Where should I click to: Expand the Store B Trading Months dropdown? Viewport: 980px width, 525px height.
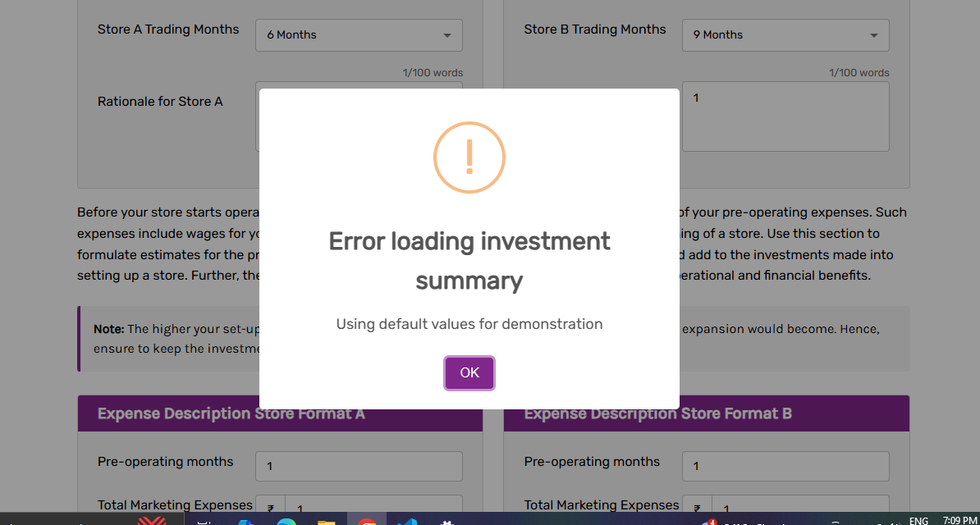(x=785, y=35)
